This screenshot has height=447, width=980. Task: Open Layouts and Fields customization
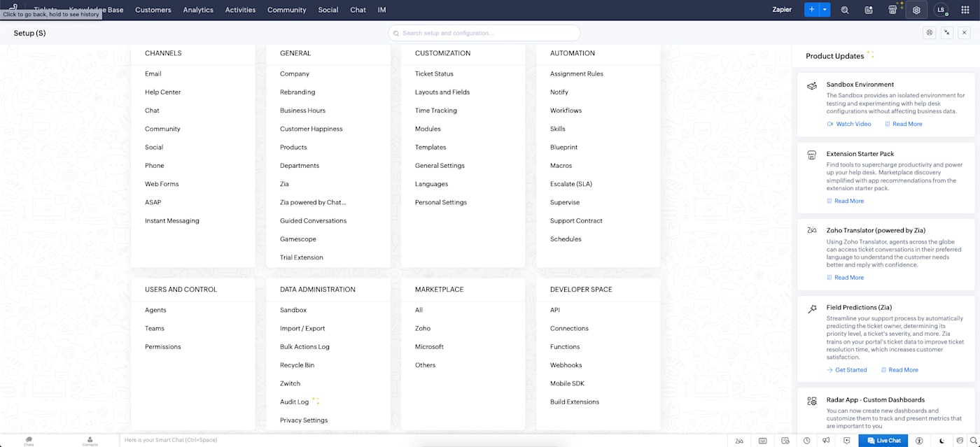[442, 92]
